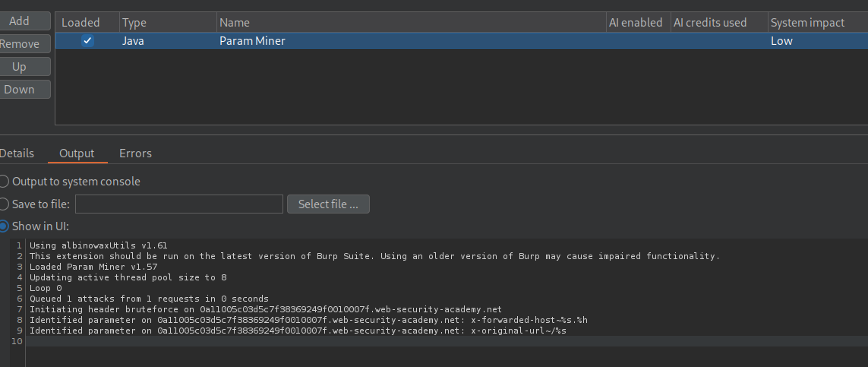Select the Show in UI radio button

pyautogui.click(x=5, y=226)
